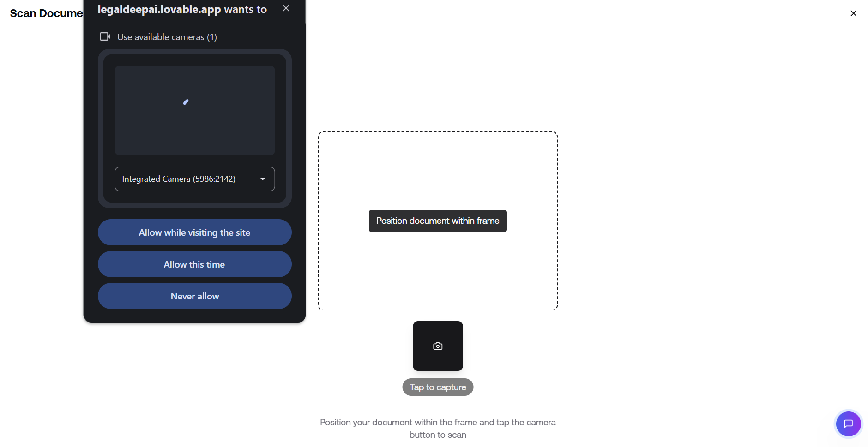Choose Allow this time

(194, 264)
